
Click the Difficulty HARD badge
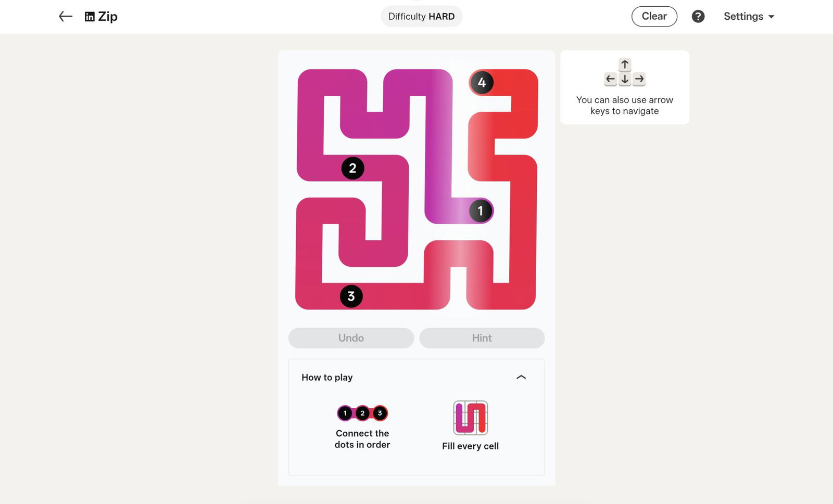(421, 17)
